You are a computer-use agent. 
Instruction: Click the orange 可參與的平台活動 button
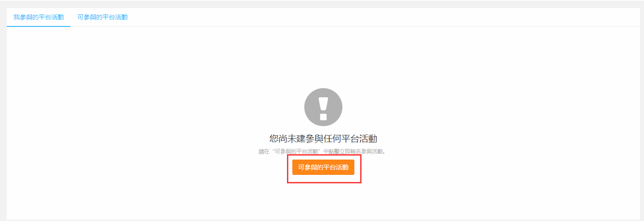(x=323, y=167)
